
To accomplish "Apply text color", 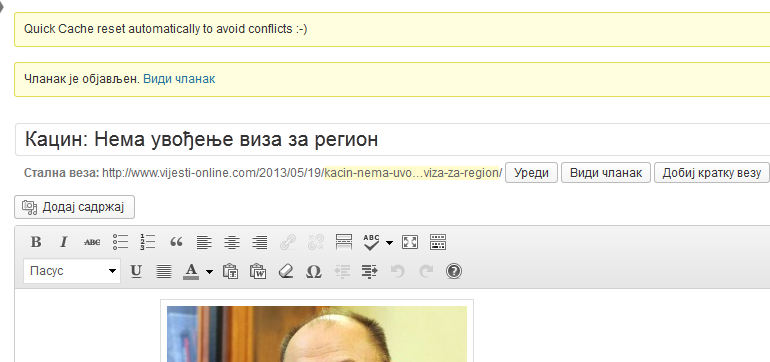I will pos(191,271).
